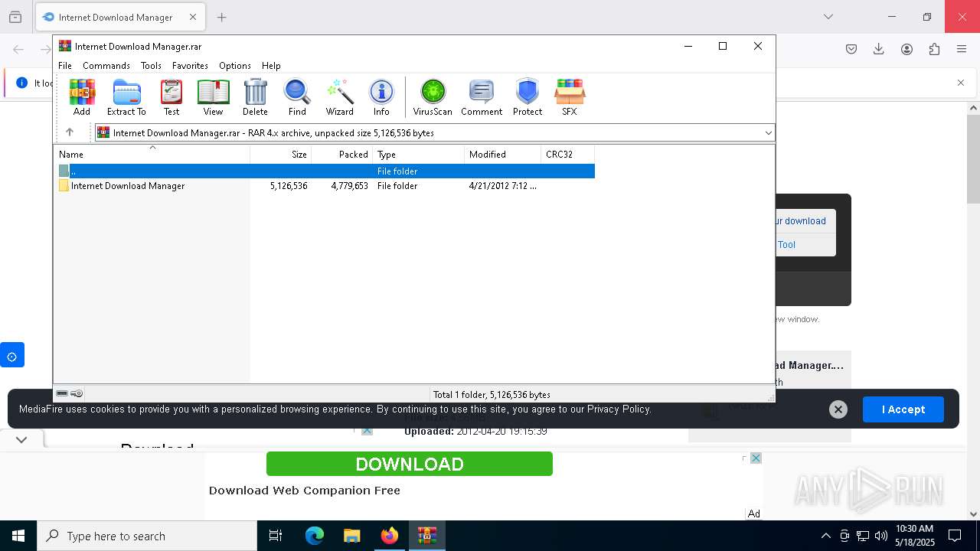Close the Firefox notification bar
Viewport: 980px width, 551px height.
pyautogui.click(x=961, y=83)
